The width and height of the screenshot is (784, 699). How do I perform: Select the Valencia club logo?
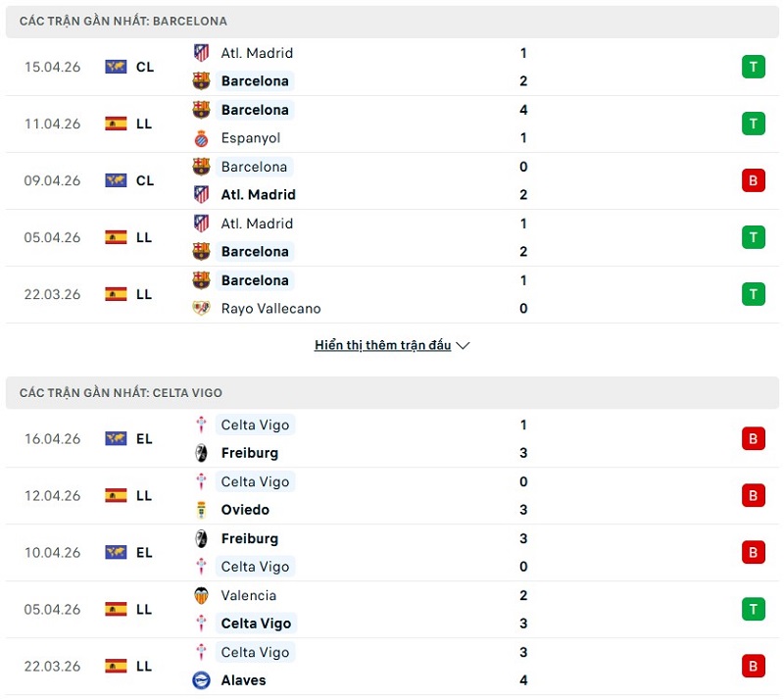point(201,595)
